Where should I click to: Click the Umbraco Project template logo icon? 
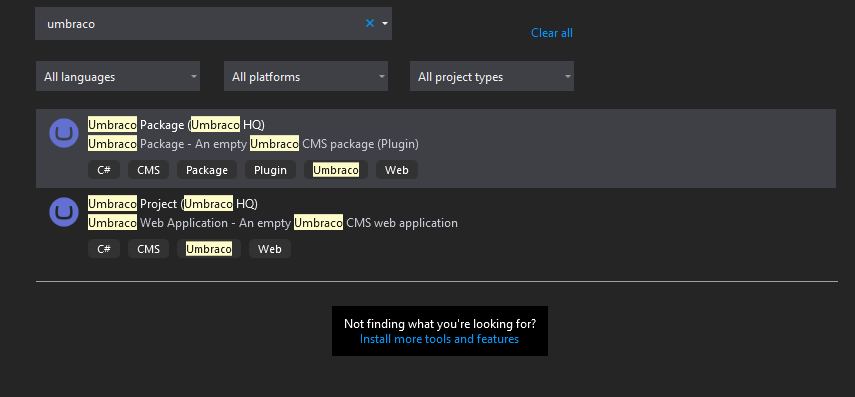point(64,212)
